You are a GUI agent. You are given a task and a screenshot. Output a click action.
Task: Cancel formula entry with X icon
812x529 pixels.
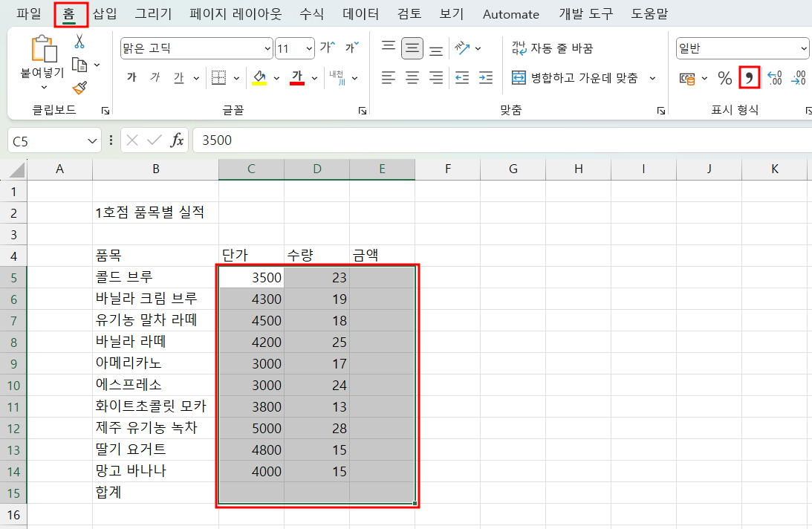point(132,140)
